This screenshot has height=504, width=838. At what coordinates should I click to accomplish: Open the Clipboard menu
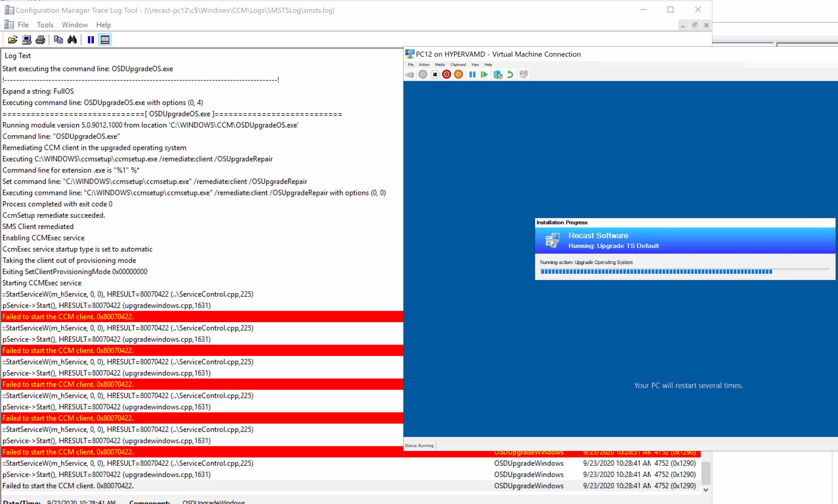click(458, 64)
